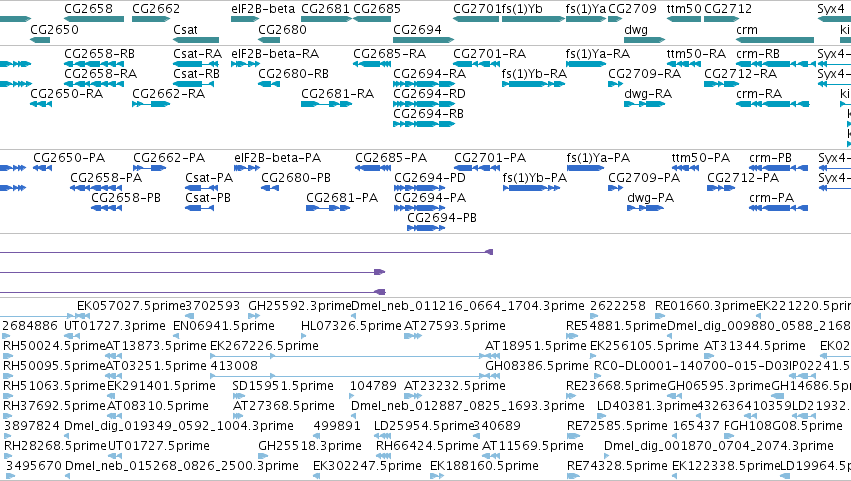851x481 pixels.
Task: Select transcript ttm50-RA
Action: point(684,64)
